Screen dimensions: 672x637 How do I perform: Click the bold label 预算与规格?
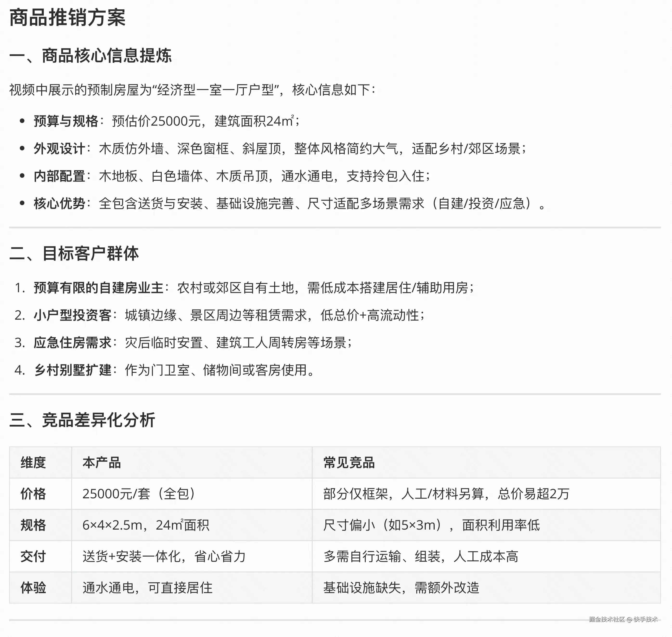(66, 121)
